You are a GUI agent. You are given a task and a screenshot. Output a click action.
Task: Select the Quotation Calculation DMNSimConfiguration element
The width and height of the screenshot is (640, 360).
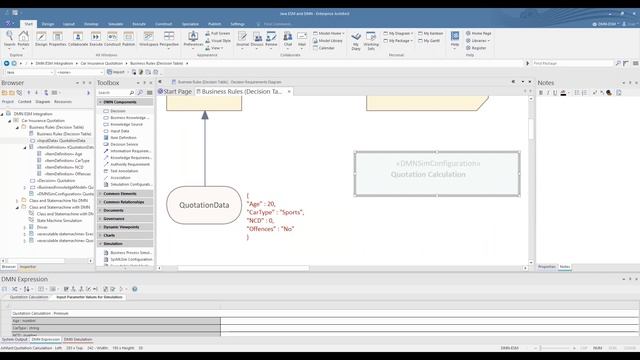[437, 174]
